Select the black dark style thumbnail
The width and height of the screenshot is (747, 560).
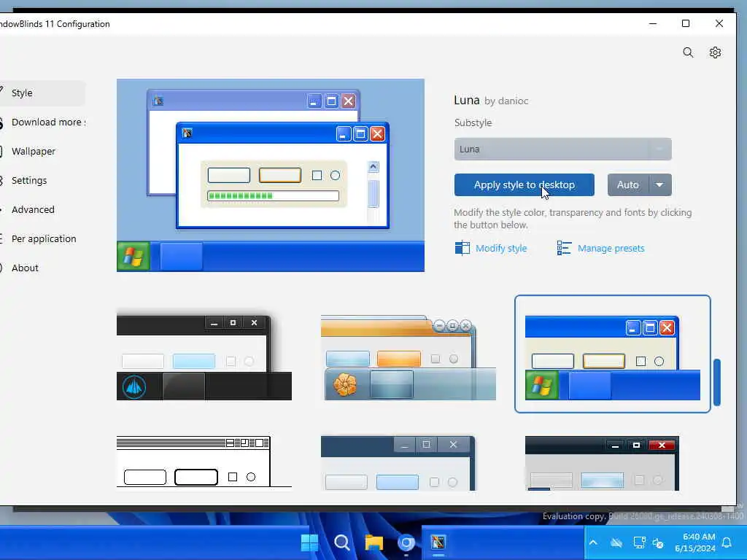pos(204,357)
